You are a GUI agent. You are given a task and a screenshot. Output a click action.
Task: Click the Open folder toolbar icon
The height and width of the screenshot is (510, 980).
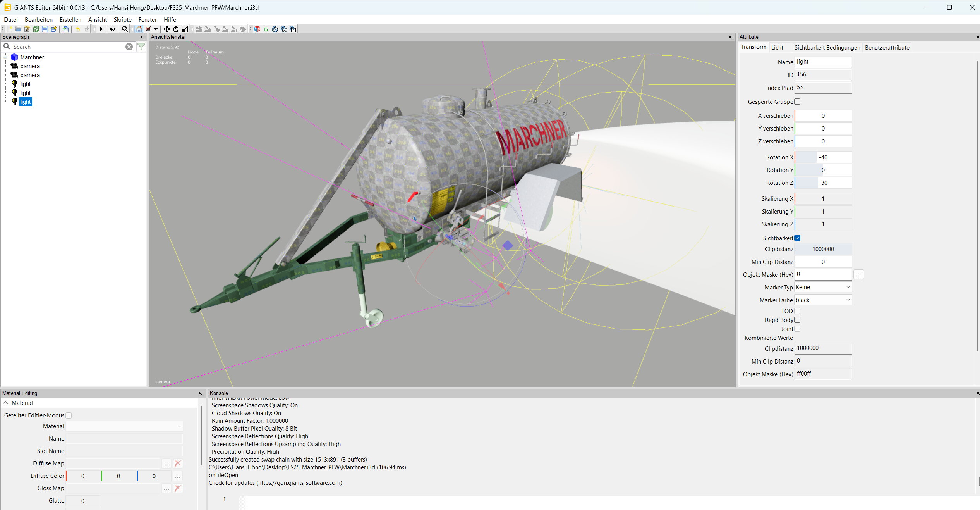[18, 29]
